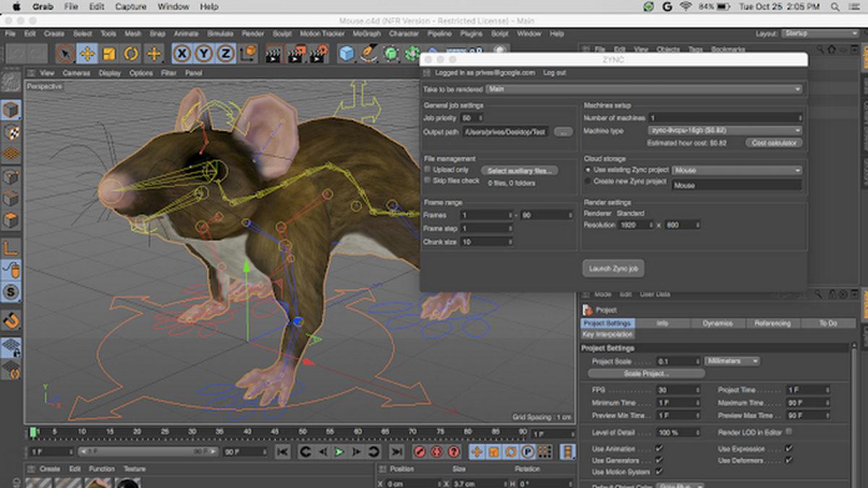Activate the Rotate tool icon
Image resolution: width=868 pixels, height=488 pixels.
pyautogui.click(x=131, y=53)
